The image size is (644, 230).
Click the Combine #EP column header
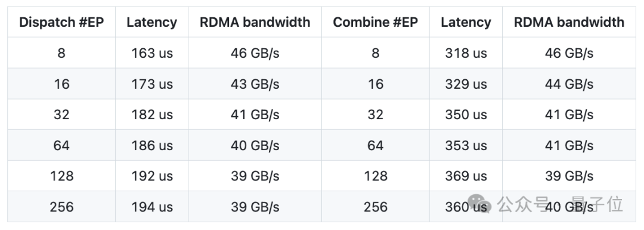pos(376,22)
